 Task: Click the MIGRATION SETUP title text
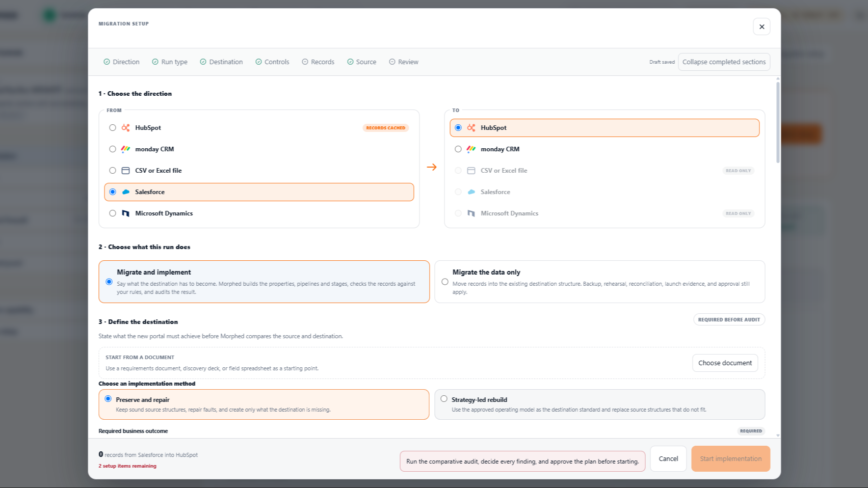123,24
